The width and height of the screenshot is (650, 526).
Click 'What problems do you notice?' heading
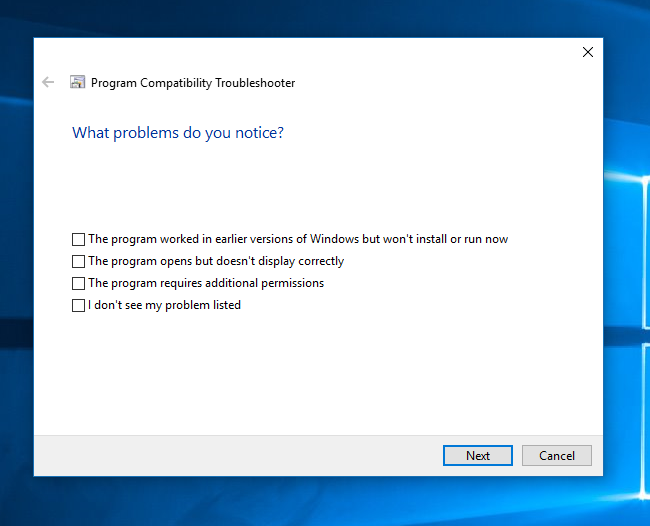click(178, 133)
